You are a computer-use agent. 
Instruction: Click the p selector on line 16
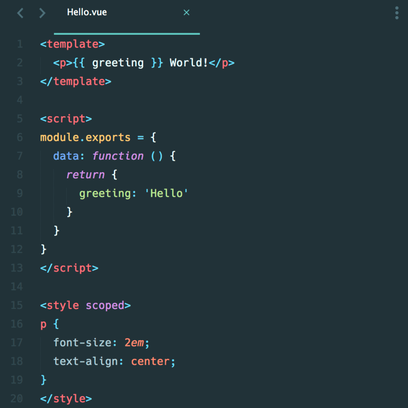[43, 324]
